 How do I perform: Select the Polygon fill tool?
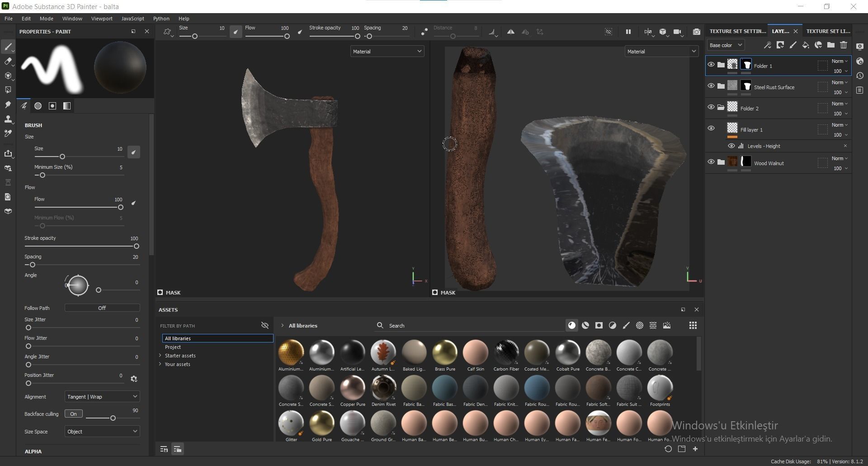[8, 90]
